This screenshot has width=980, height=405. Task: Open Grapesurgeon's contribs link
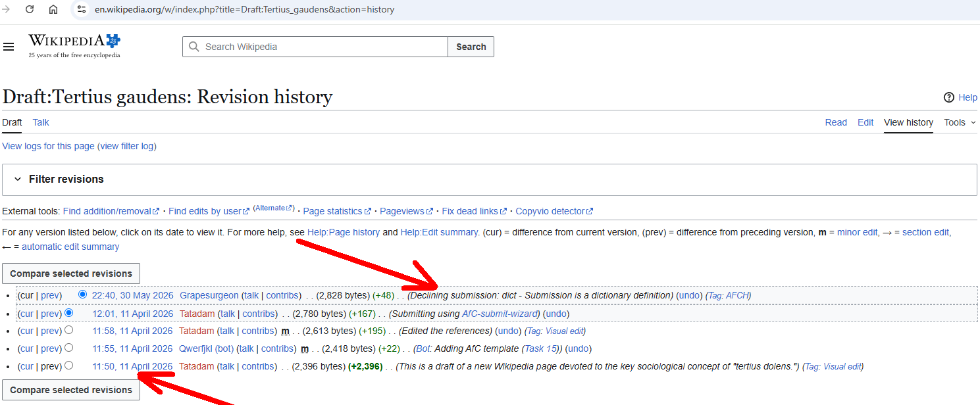pos(282,295)
